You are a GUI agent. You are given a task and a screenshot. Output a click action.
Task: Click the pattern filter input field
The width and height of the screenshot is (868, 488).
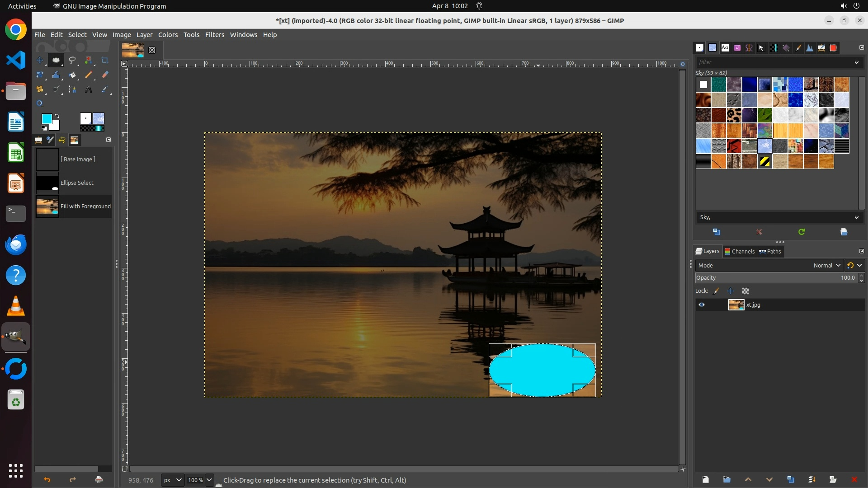point(774,62)
